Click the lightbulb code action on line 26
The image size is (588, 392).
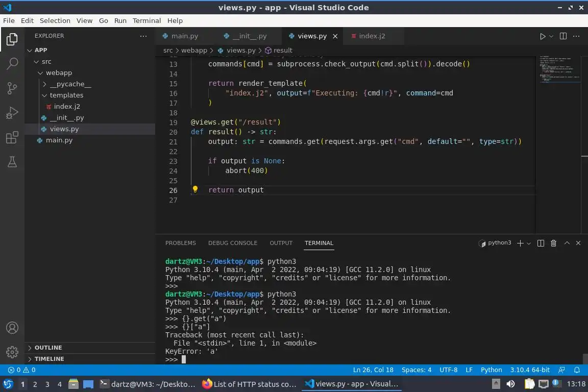coord(195,189)
